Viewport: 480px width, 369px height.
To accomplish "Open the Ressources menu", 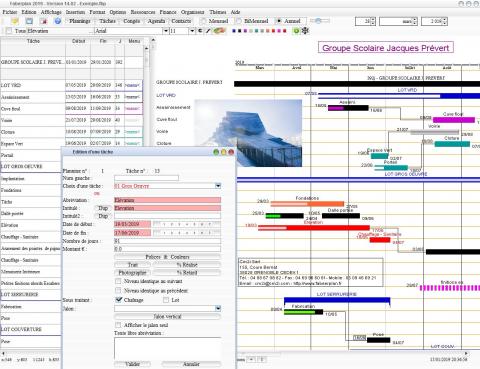I will (x=143, y=12).
